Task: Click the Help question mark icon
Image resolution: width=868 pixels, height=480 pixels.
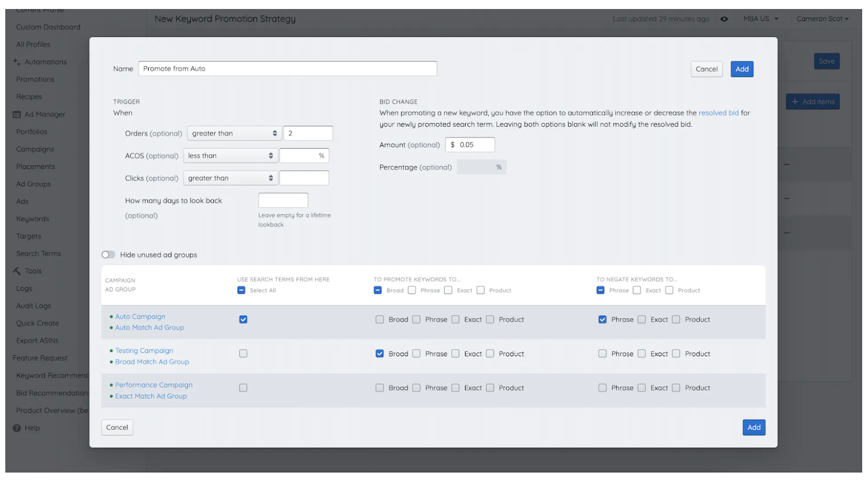Action: pos(17,428)
